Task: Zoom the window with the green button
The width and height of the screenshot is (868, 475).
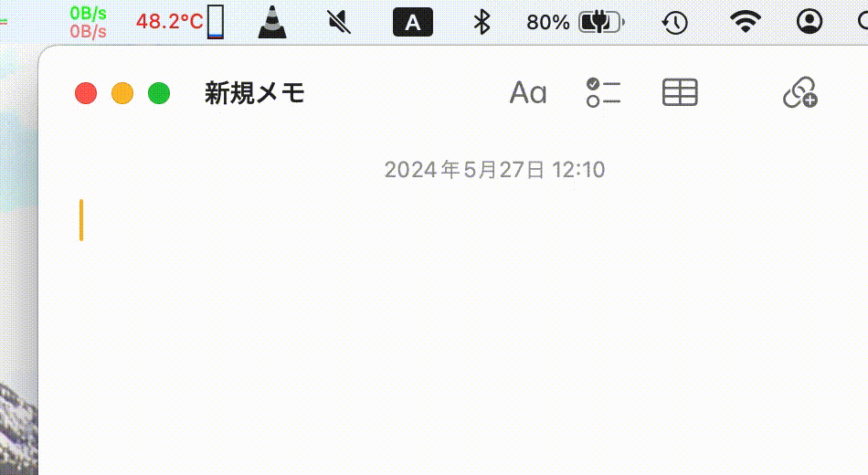Action: click(x=159, y=93)
